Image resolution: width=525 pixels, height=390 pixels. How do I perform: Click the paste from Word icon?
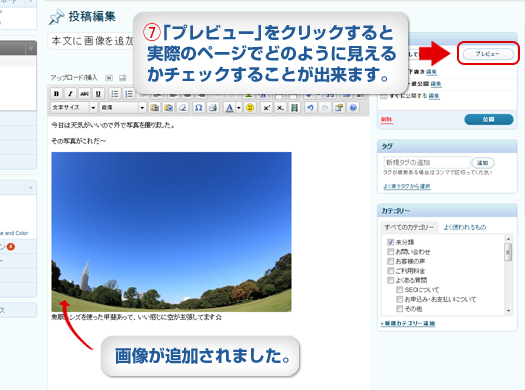click(168, 108)
